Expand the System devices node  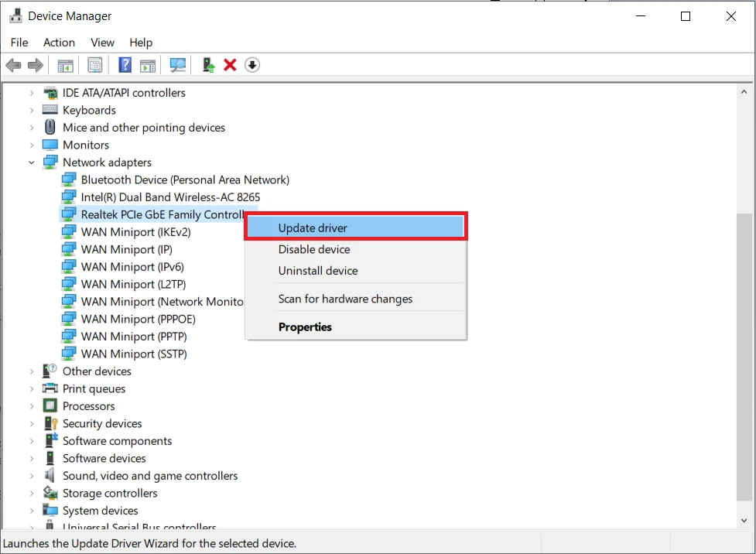click(32, 510)
